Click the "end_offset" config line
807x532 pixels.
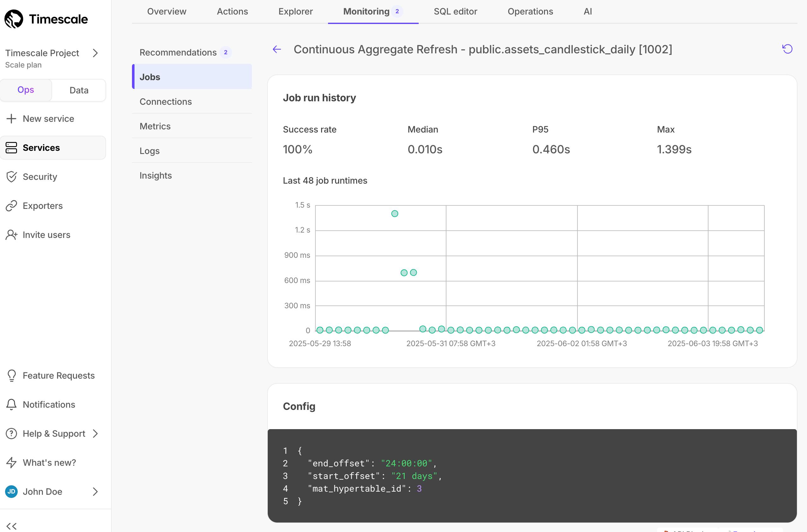[x=372, y=464]
